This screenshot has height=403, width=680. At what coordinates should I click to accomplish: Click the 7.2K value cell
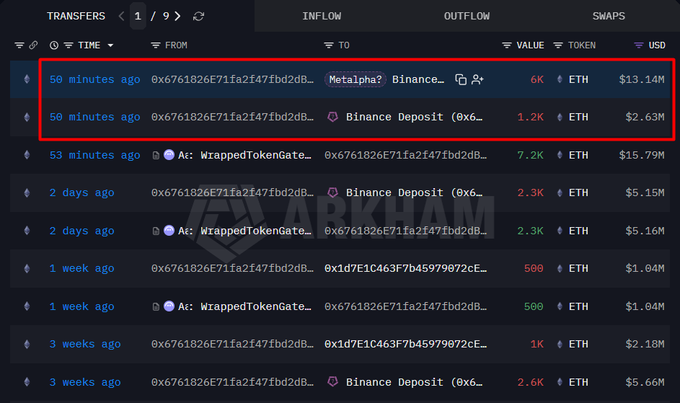pyautogui.click(x=530, y=155)
